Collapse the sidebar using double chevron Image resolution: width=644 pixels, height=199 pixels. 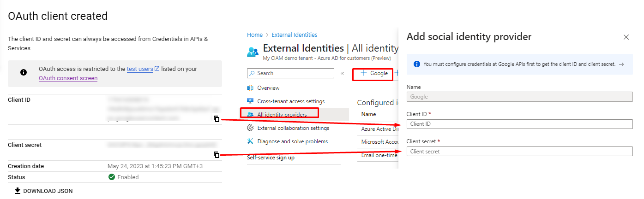342,73
